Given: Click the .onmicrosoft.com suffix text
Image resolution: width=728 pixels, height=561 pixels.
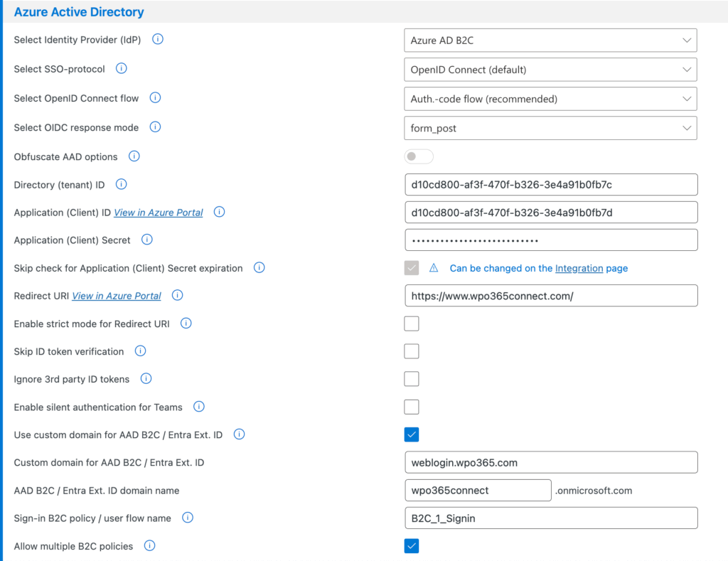Looking at the screenshot, I should (x=594, y=491).
